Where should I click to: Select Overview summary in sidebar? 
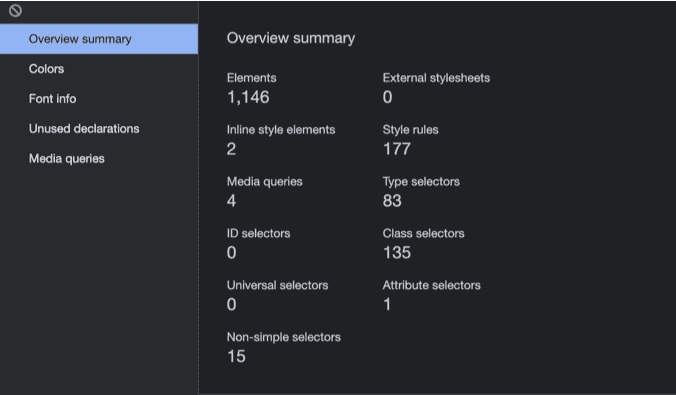click(99, 39)
